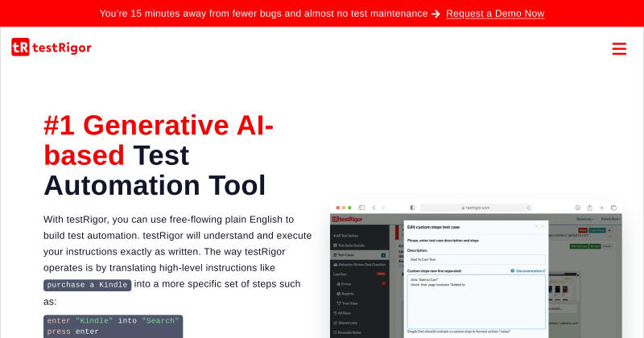The width and height of the screenshot is (644, 338).
Task: Click the help question mark icon beside Documentation
Action: coord(513,271)
